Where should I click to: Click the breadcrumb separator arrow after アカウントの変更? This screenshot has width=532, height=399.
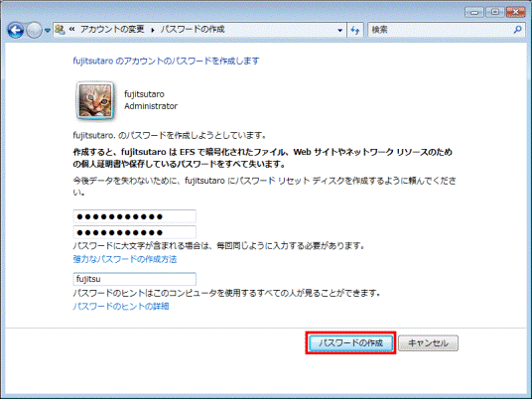152,30
